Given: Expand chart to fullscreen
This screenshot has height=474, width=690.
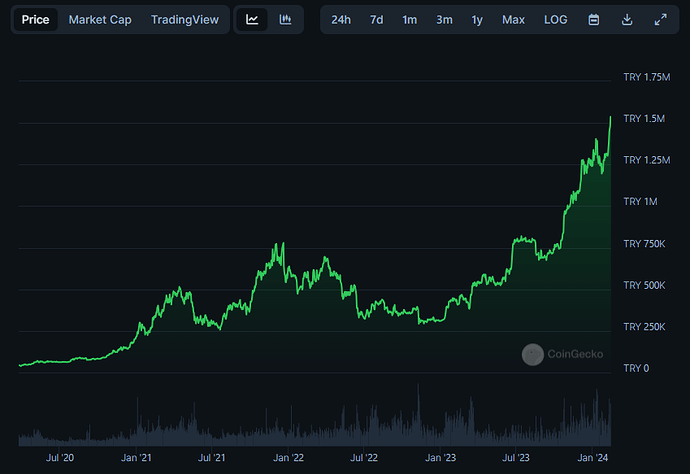Looking at the screenshot, I should pos(659,20).
